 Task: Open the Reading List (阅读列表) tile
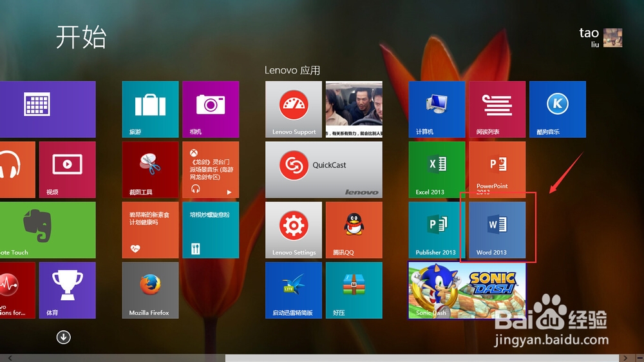pyautogui.click(x=497, y=110)
